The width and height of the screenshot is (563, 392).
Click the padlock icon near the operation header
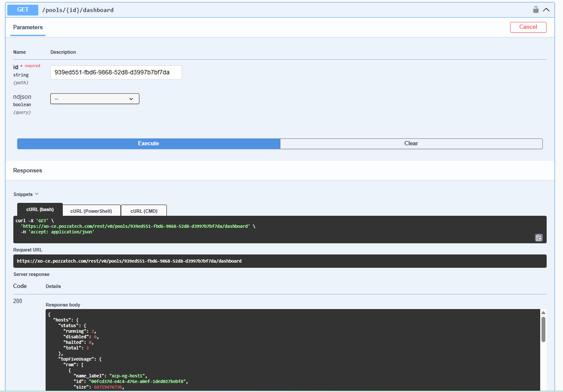click(x=536, y=9)
